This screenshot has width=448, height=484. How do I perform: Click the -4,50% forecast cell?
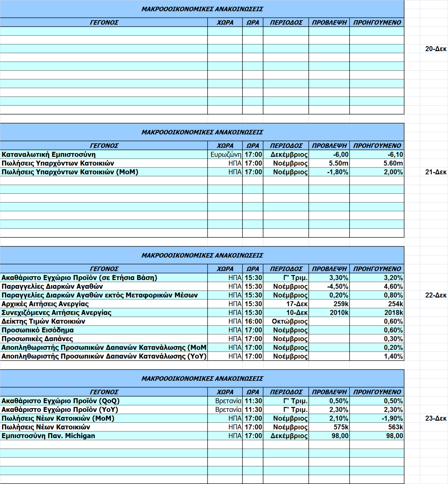329,286
